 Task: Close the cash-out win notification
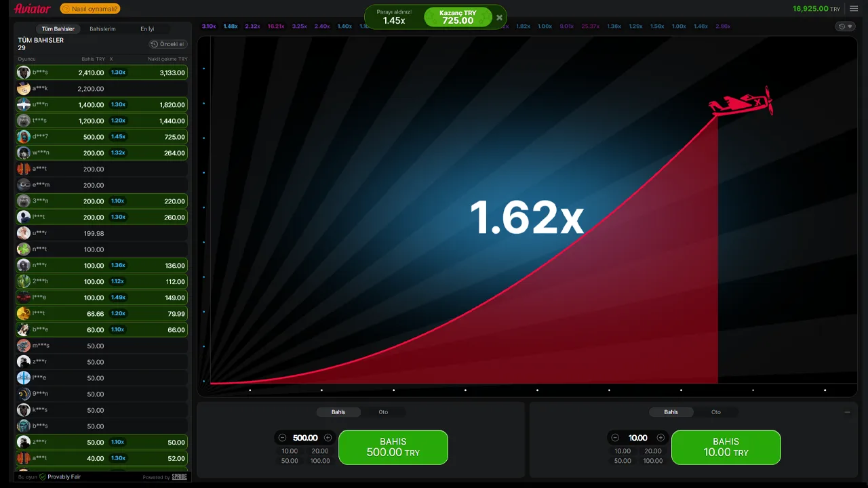(500, 18)
